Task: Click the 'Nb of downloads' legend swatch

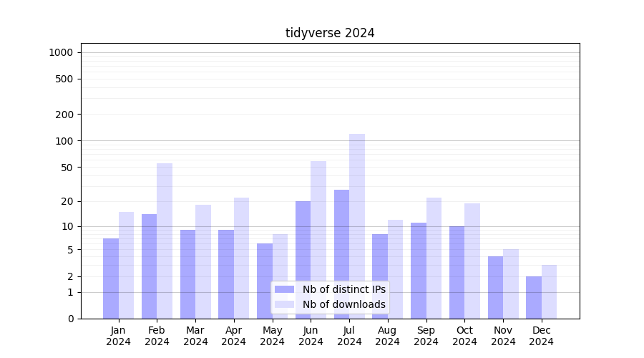Action: click(284, 304)
